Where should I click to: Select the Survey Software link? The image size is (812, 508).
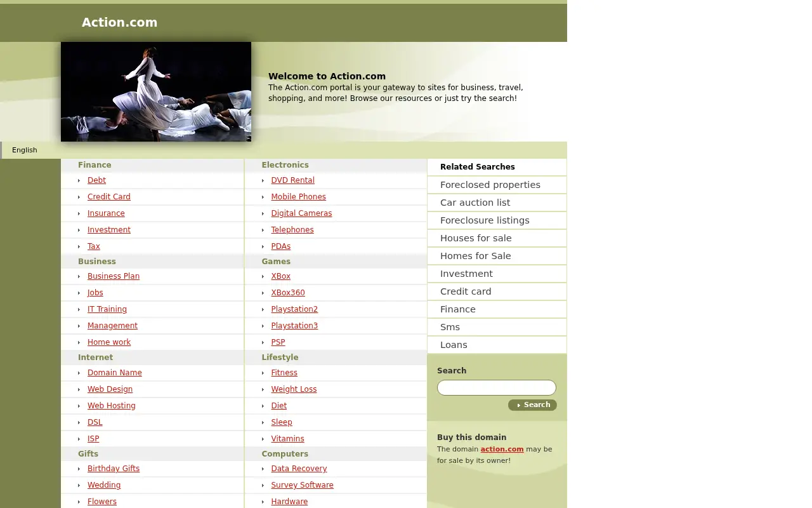coord(302,485)
